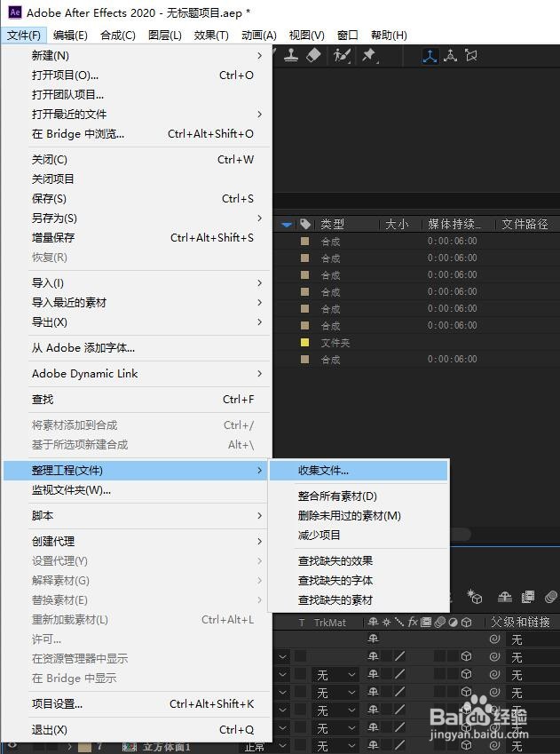Click the Motion Blur column header icon
This screenshot has height=754, width=560.
pyautogui.click(x=439, y=623)
